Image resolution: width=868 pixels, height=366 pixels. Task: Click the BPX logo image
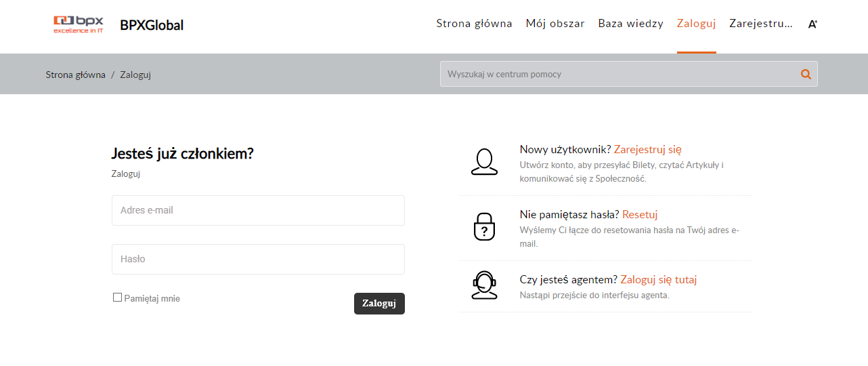[x=79, y=24]
